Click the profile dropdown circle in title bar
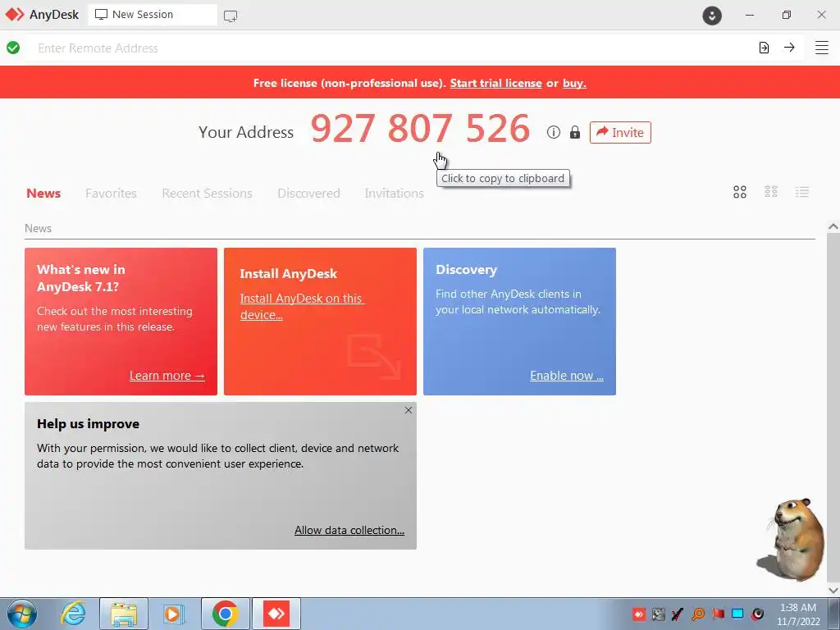This screenshot has width=840, height=630. 712,16
